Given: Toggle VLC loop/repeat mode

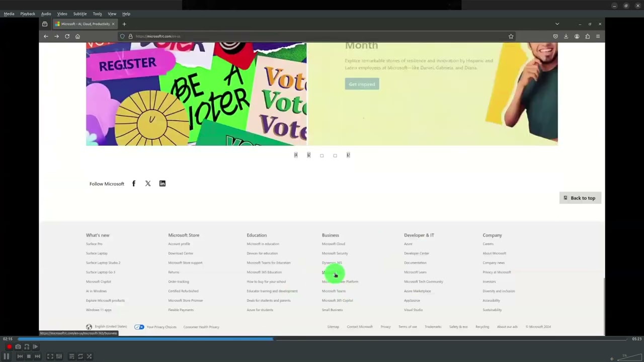Looking at the screenshot, I should tap(80, 356).
